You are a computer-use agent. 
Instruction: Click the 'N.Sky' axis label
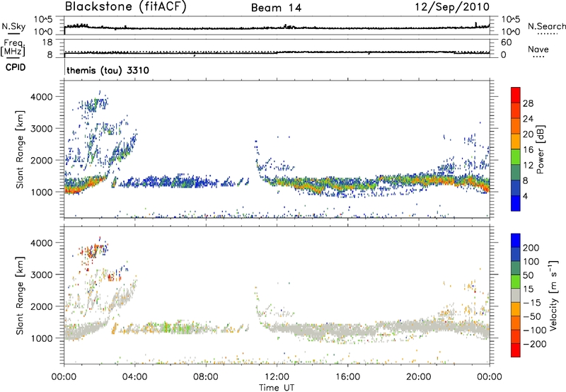click(x=13, y=26)
